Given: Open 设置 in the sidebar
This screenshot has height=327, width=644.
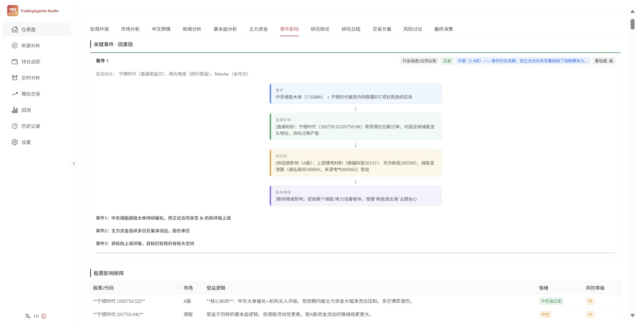Looking at the screenshot, I should [x=37, y=142].
